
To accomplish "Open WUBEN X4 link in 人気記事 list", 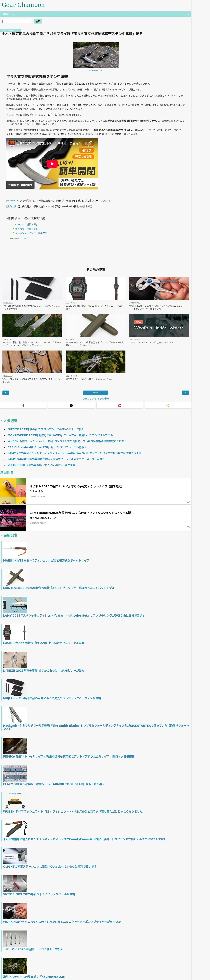I will 67,441.
